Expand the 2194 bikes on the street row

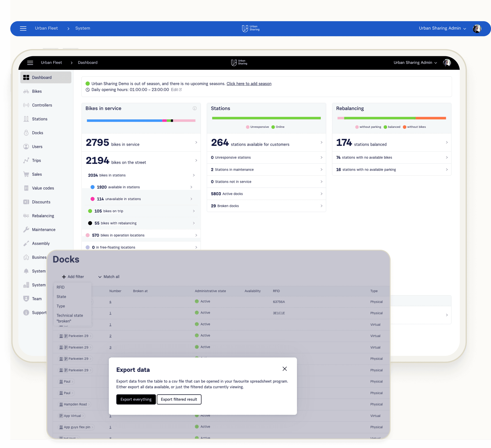(x=141, y=160)
